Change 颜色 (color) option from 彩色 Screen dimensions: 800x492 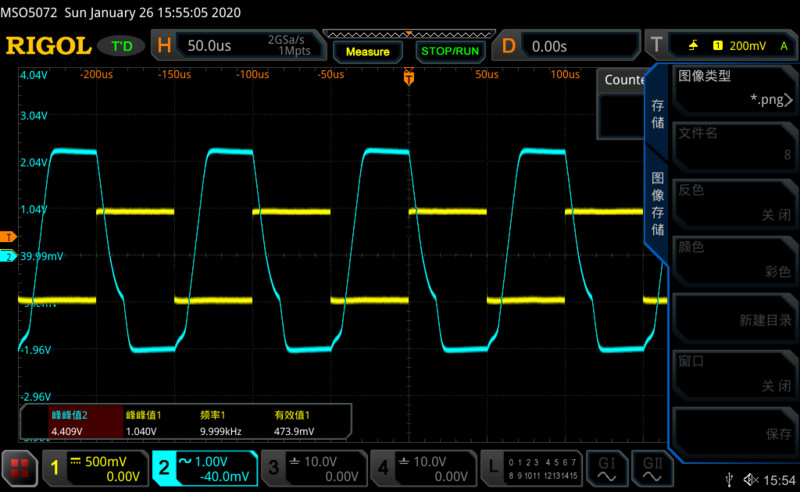733,259
